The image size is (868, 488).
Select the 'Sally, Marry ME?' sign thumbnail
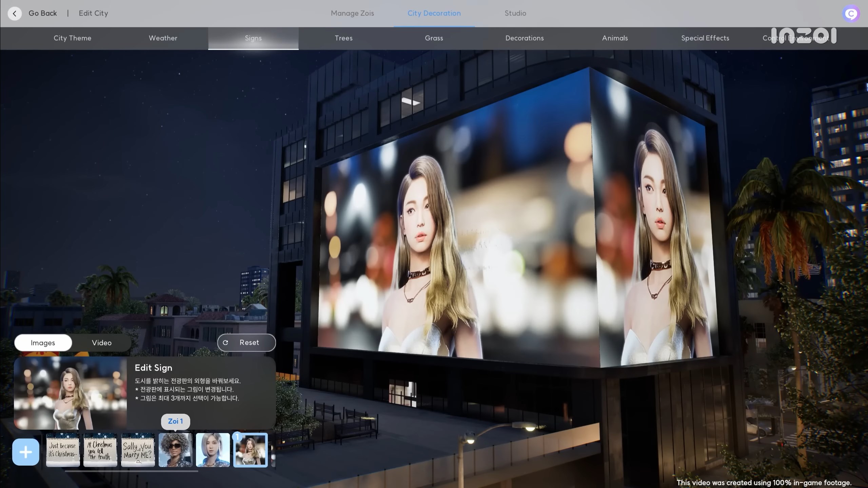pyautogui.click(x=138, y=450)
